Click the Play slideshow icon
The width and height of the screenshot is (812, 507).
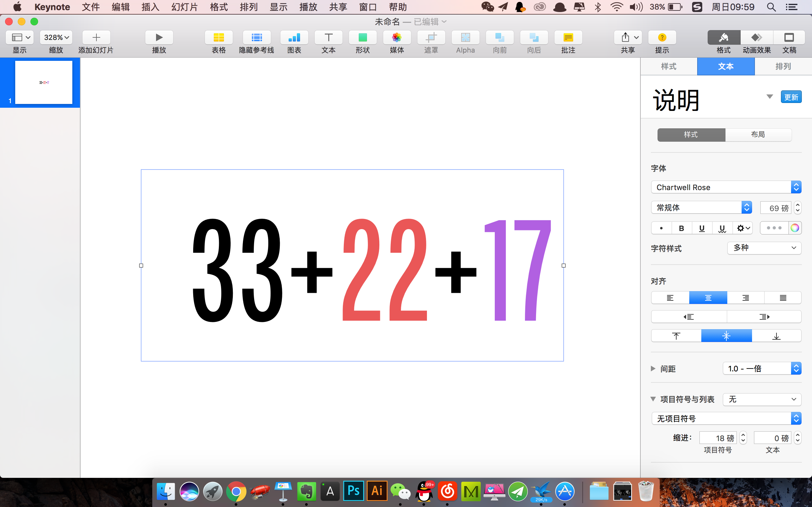pyautogui.click(x=159, y=38)
